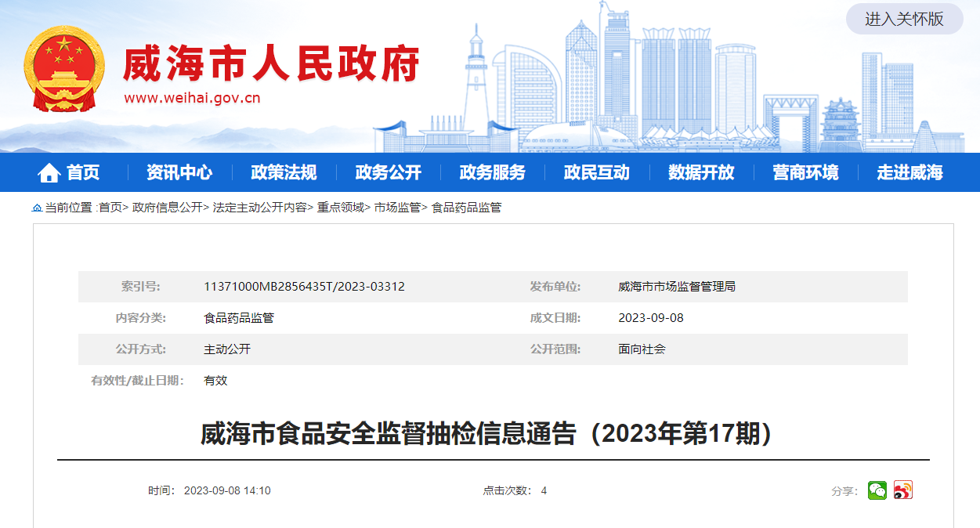Click 食品药品监管 breadcrumb link
980x528 pixels.
pos(466,208)
